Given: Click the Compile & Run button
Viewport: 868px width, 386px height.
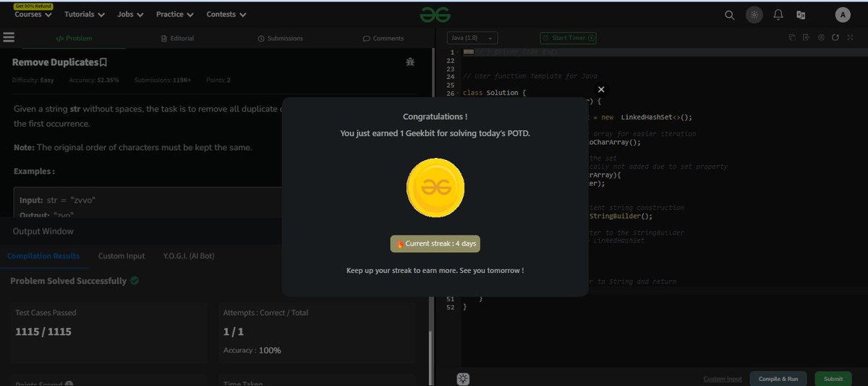Looking at the screenshot, I should 778,379.
